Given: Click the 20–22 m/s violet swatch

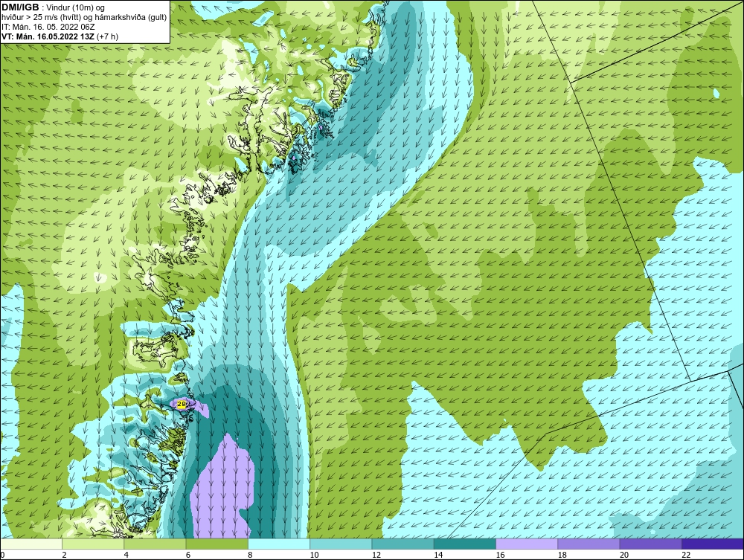Looking at the screenshot, I should point(651,544).
